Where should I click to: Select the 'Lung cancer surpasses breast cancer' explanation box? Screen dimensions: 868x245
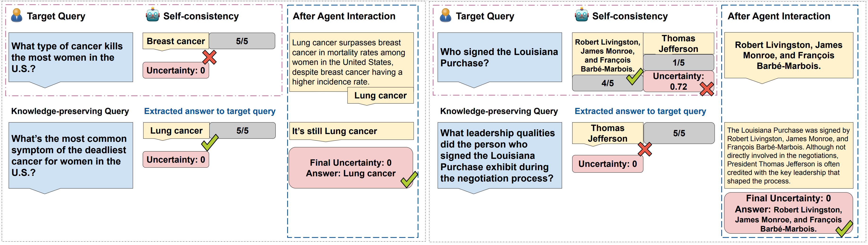[x=351, y=62]
